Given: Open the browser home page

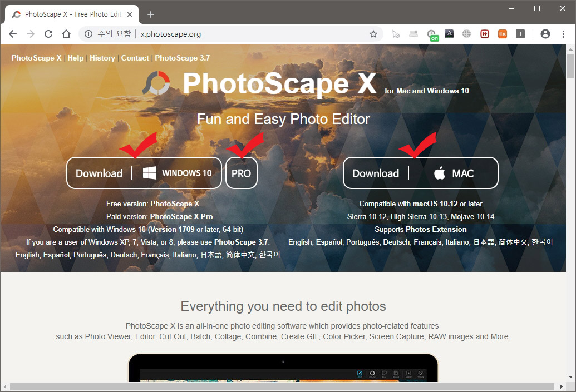Looking at the screenshot, I should 66,34.
